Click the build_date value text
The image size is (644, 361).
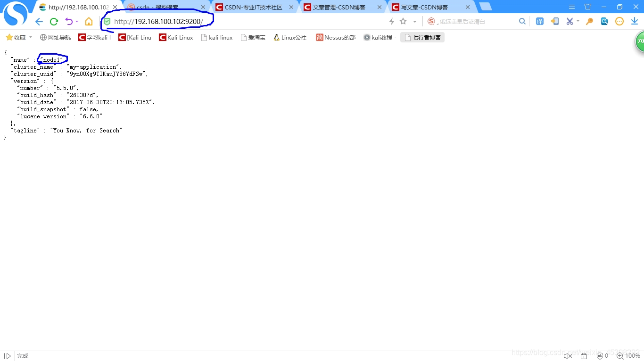click(x=110, y=102)
